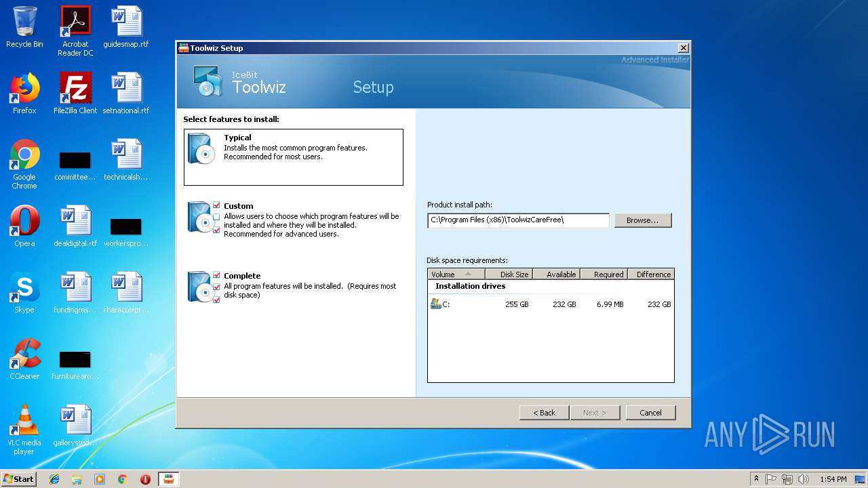Select guidesmap.rtf desktop file
Screen dimensions: 868x488
point(126,27)
